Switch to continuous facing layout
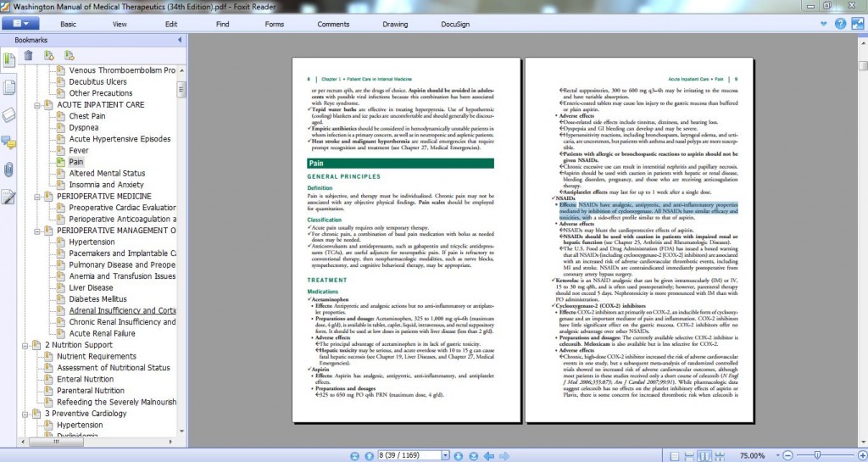The height and width of the screenshot is (462, 868). tap(720, 456)
